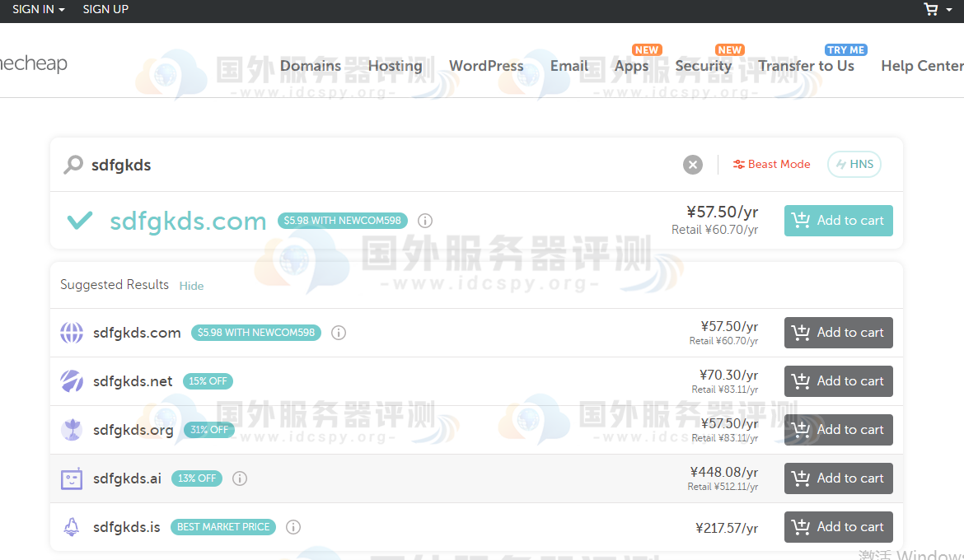
Task: Click the 13% OFF badge
Action: tap(197, 478)
